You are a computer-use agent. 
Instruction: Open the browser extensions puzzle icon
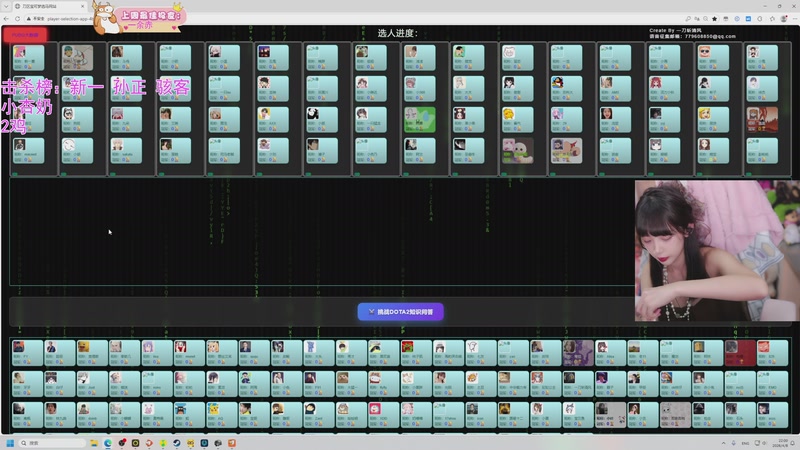[760, 18]
